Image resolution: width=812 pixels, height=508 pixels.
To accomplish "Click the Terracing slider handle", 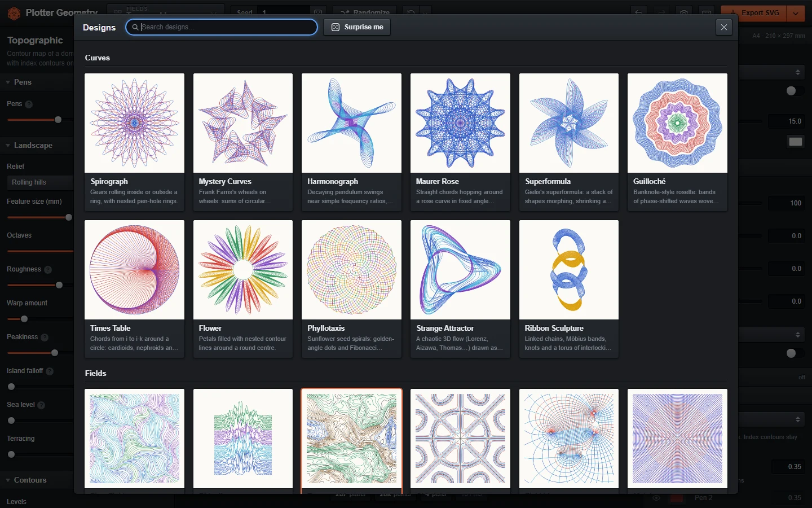I will point(11,454).
